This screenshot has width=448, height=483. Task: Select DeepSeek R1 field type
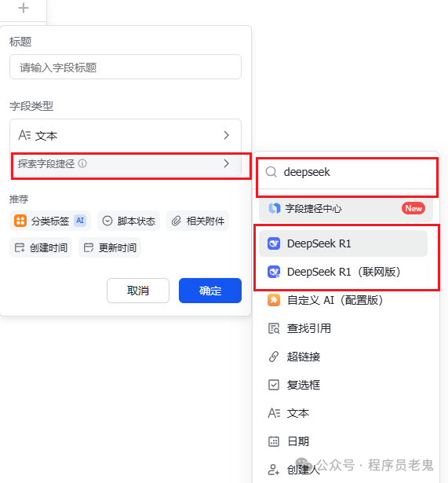(343, 243)
